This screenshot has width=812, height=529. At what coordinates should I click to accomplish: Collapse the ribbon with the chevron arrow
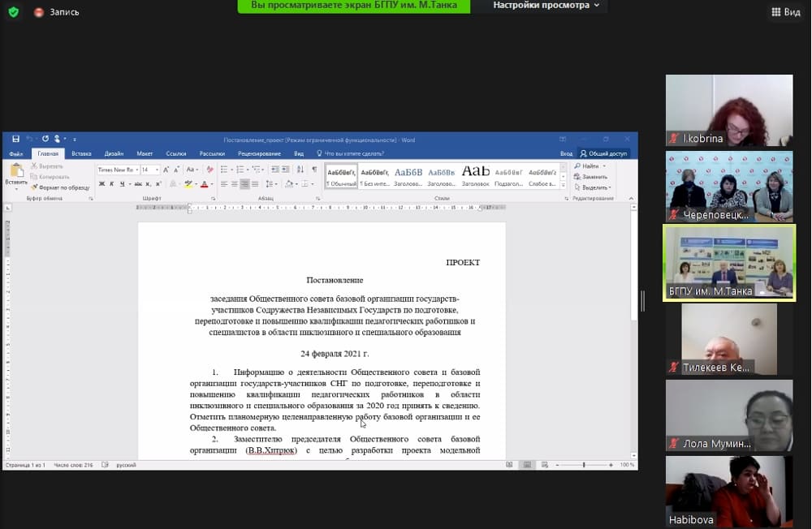tap(631, 198)
